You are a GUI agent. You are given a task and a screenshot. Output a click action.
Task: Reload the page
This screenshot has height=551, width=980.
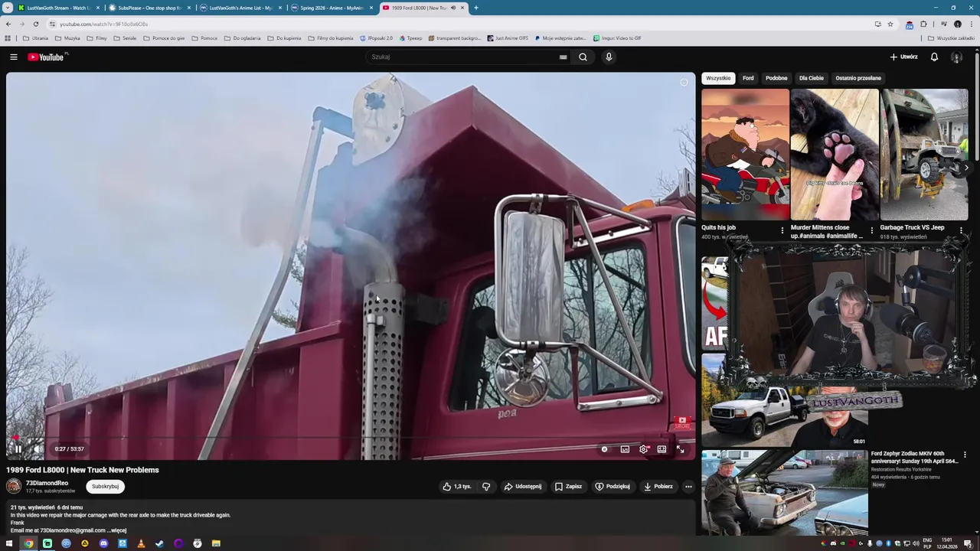(35, 24)
